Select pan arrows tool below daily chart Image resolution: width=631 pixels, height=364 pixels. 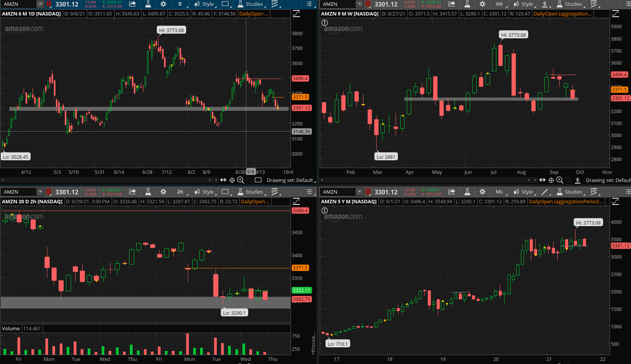(x=223, y=180)
